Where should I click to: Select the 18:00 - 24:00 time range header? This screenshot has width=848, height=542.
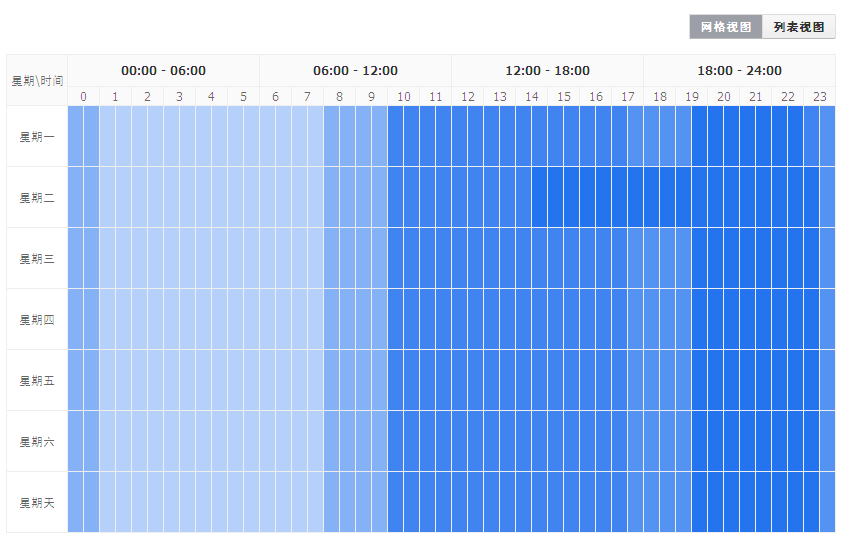point(739,70)
